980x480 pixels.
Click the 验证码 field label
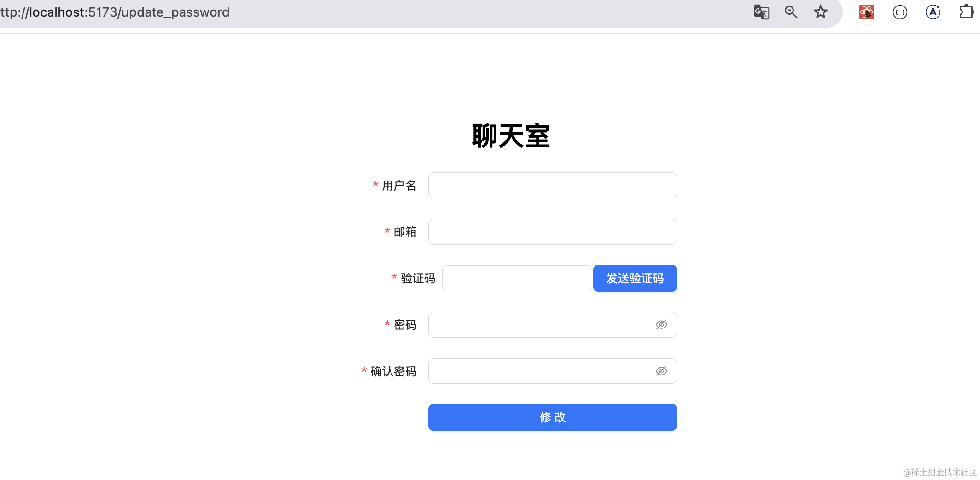point(417,278)
